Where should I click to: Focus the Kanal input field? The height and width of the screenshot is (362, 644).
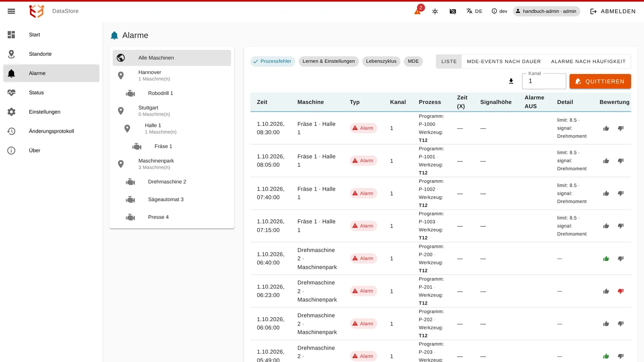544,81
